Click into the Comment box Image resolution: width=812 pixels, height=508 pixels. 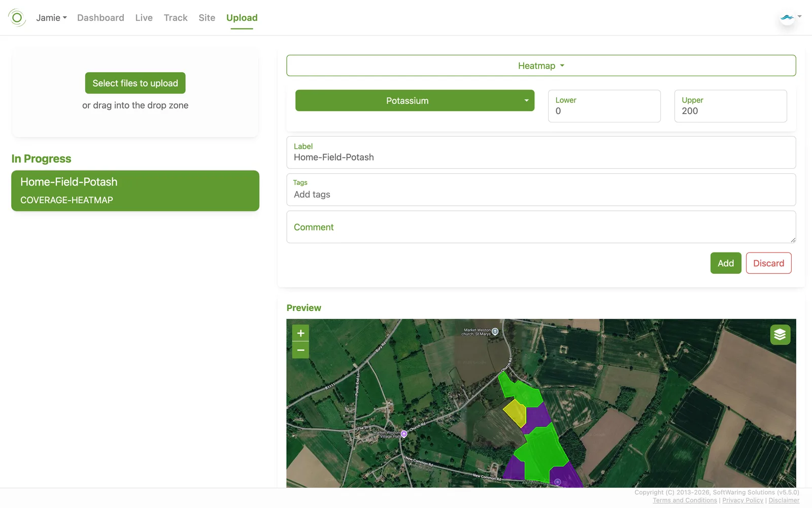coord(541,227)
